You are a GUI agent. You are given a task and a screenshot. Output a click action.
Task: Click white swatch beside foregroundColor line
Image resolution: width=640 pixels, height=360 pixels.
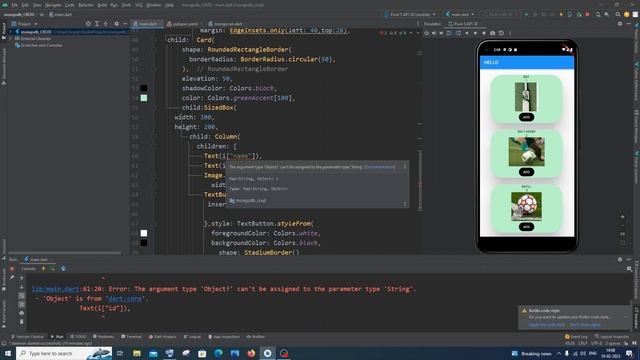(144, 233)
